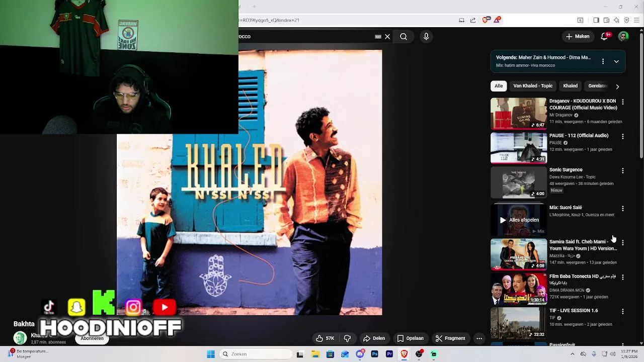The image size is (644, 362).
Task: Open Brave VPN shield icon
Action: pos(626,20)
